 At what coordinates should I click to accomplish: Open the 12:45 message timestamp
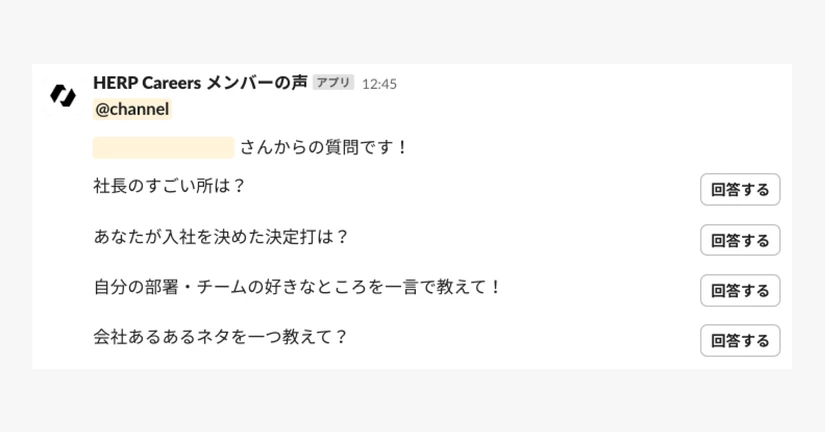point(379,84)
